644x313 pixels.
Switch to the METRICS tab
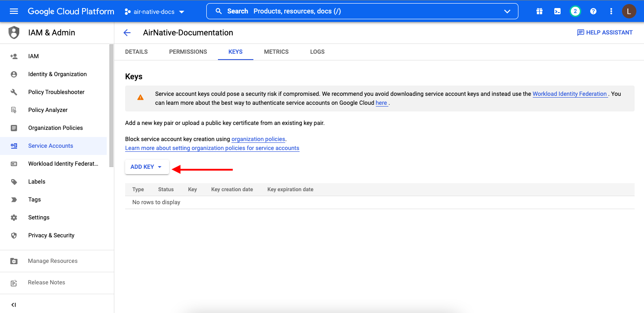coord(276,52)
